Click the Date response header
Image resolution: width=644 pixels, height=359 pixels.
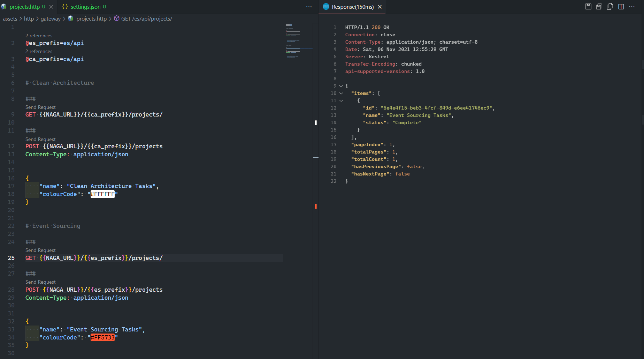coord(397,49)
